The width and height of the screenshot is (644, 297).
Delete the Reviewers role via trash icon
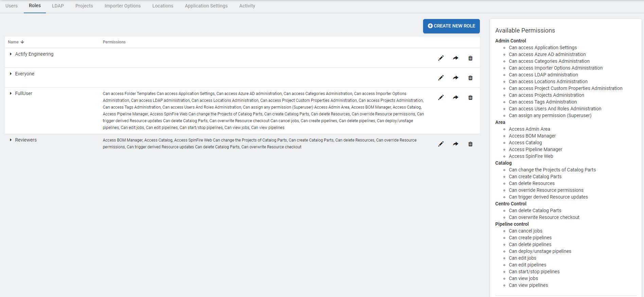tap(470, 144)
